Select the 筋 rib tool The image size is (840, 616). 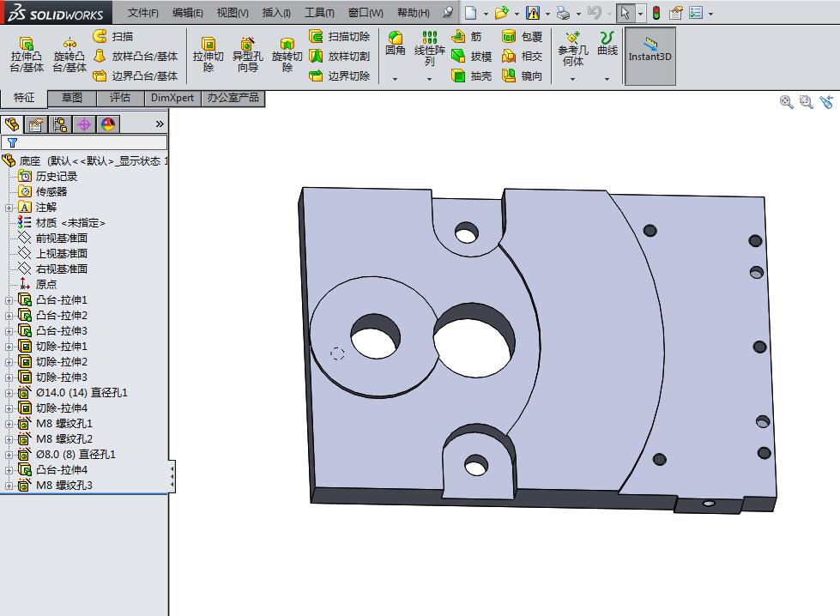[x=467, y=36]
